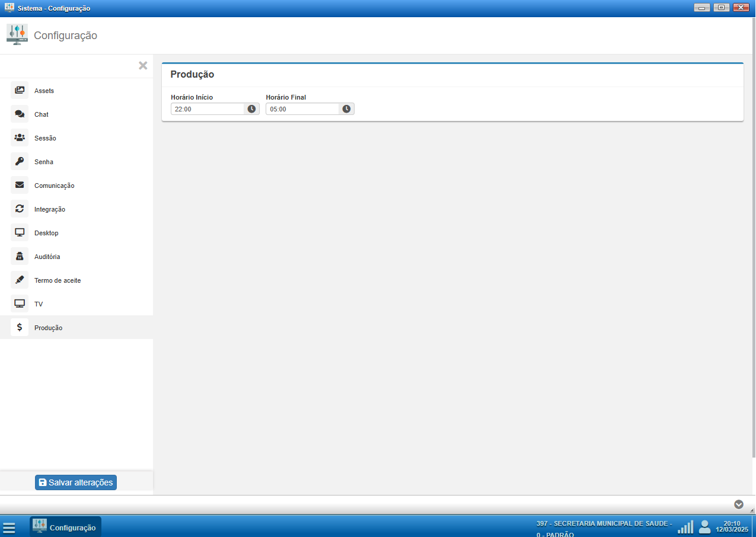Expand the bottom panel chevron arrow
756x537 pixels.
click(x=739, y=504)
